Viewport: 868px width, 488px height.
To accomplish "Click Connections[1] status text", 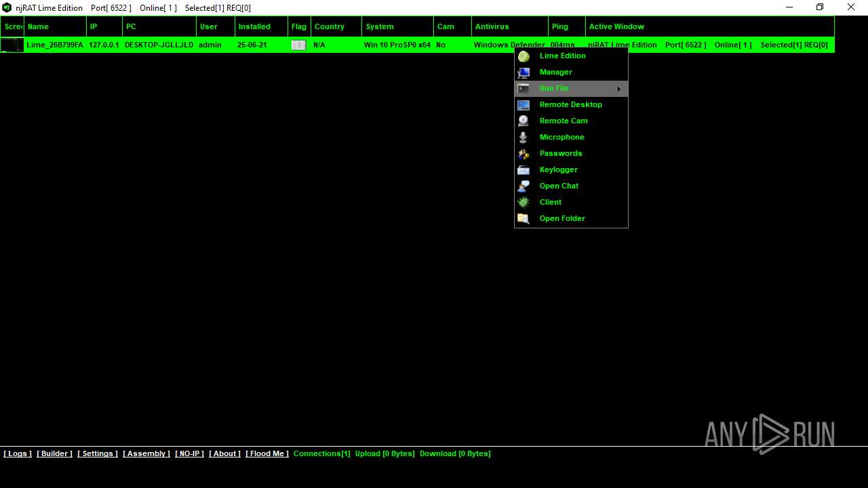I will click(322, 453).
